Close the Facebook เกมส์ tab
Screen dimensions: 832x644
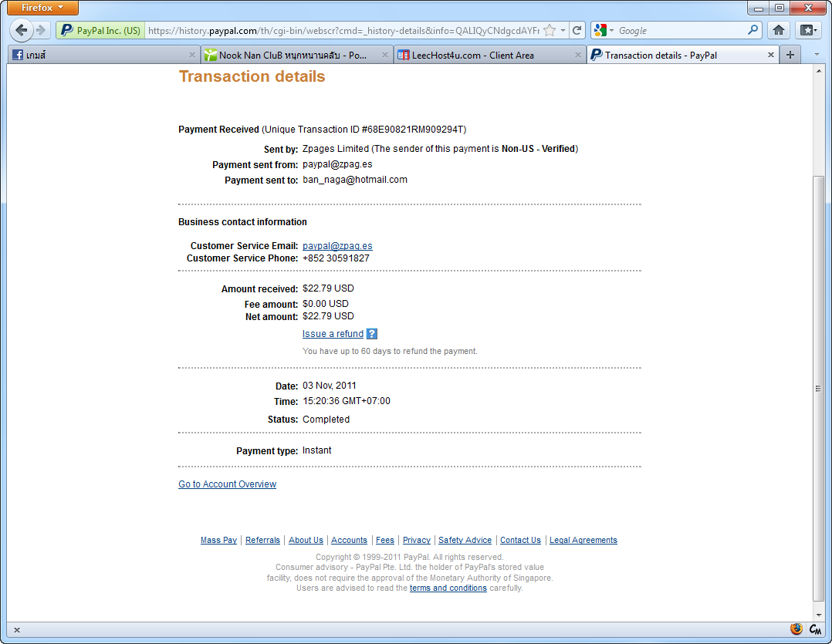point(192,55)
